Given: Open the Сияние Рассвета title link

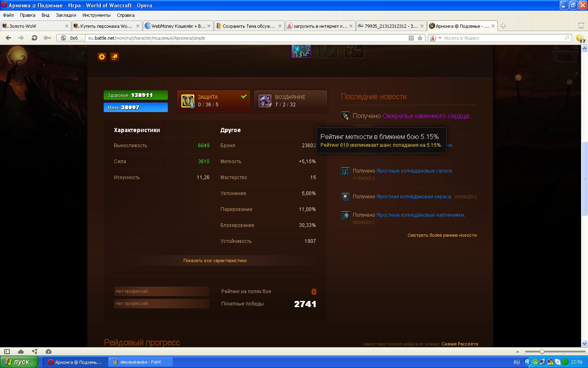Looking at the screenshot, I should 459,344.
